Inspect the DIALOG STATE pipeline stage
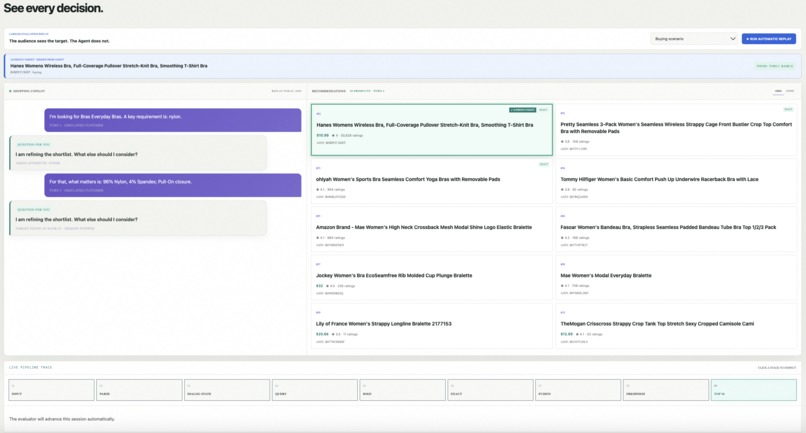806x433 pixels. click(227, 390)
